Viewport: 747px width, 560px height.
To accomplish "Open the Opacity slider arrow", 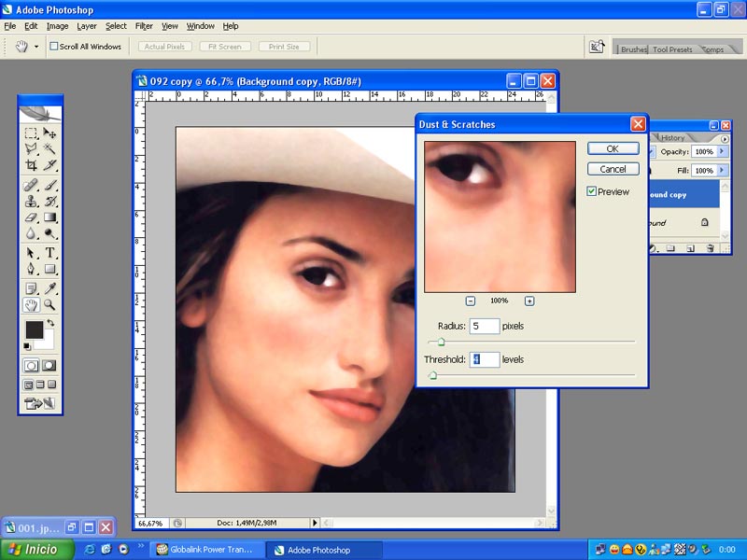I will tap(722, 151).
